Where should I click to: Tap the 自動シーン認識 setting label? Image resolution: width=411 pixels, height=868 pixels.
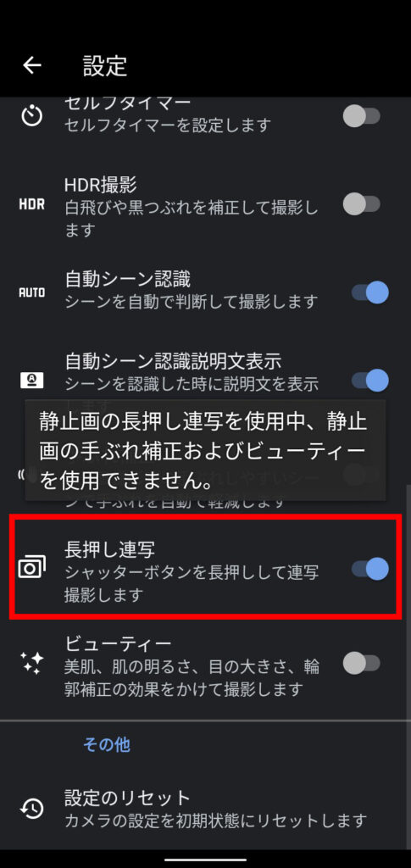(x=128, y=280)
